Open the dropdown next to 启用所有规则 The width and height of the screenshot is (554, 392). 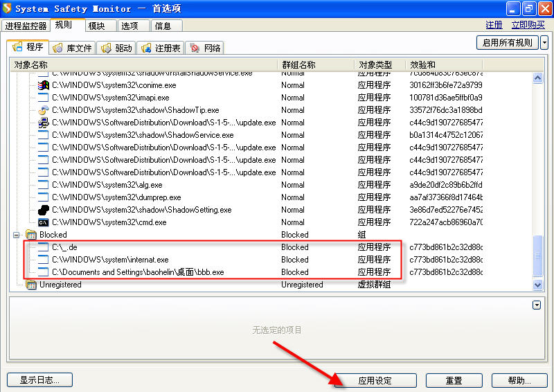(x=544, y=43)
